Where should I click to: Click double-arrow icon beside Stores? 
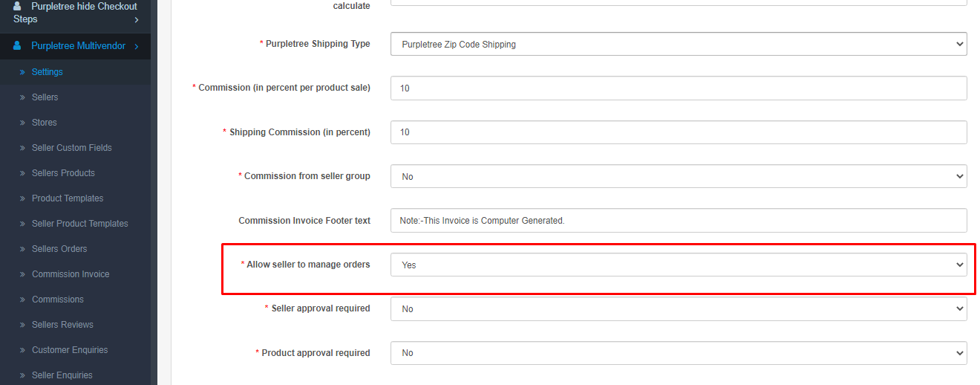point(23,123)
